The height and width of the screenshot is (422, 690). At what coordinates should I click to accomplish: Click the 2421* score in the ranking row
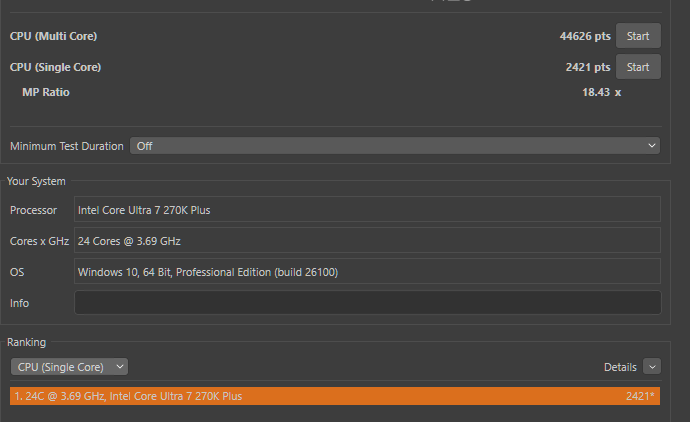640,396
